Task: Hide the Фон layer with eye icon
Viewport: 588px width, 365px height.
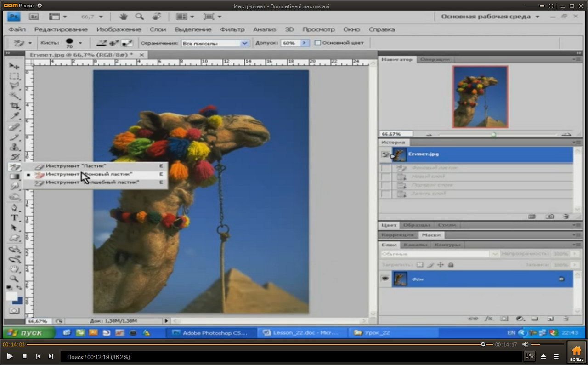Action: click(384, 279)
